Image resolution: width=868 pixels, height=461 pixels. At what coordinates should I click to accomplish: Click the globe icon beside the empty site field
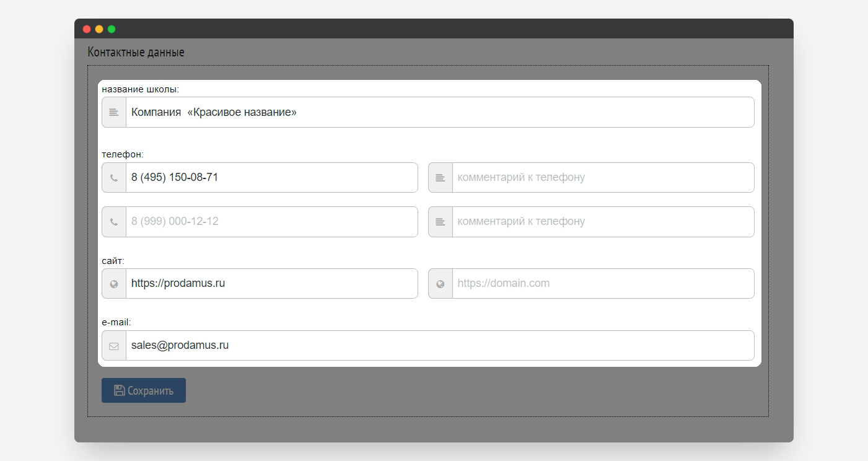(x=441, y=284)
